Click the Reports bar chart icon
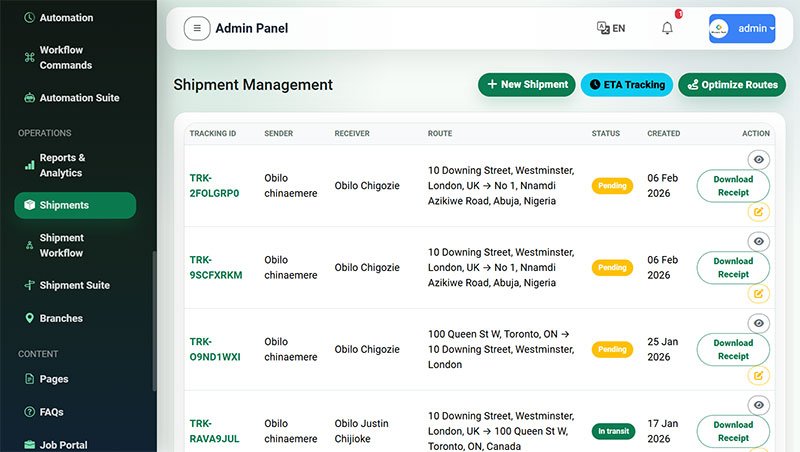The height and width of the screenshot is (452, 800). tap(30, 165)
